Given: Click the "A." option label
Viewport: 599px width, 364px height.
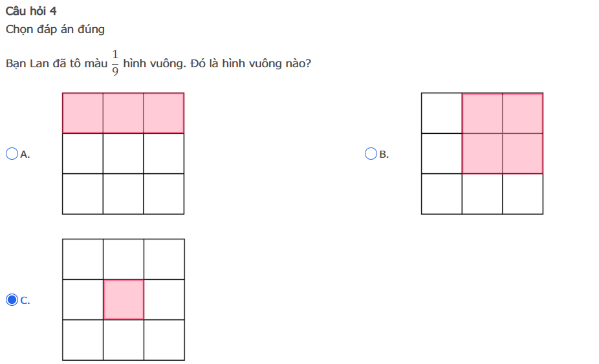Looking at the screenshot, I should 25,155.
